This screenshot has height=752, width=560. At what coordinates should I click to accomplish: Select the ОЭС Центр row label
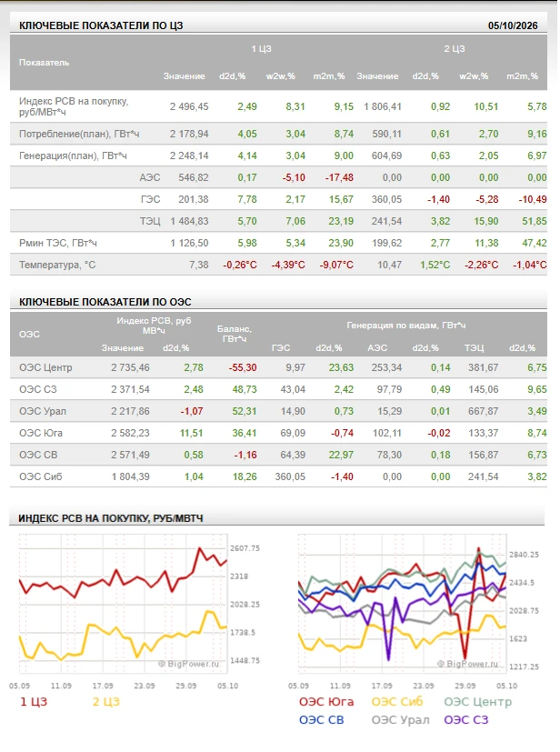tap(45, 368)
